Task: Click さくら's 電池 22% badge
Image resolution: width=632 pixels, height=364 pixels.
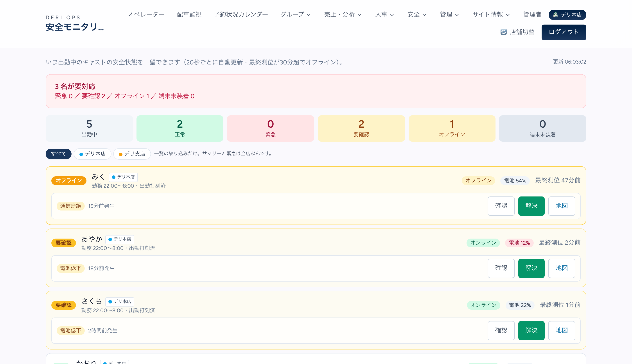Action: tap(520, 305)
